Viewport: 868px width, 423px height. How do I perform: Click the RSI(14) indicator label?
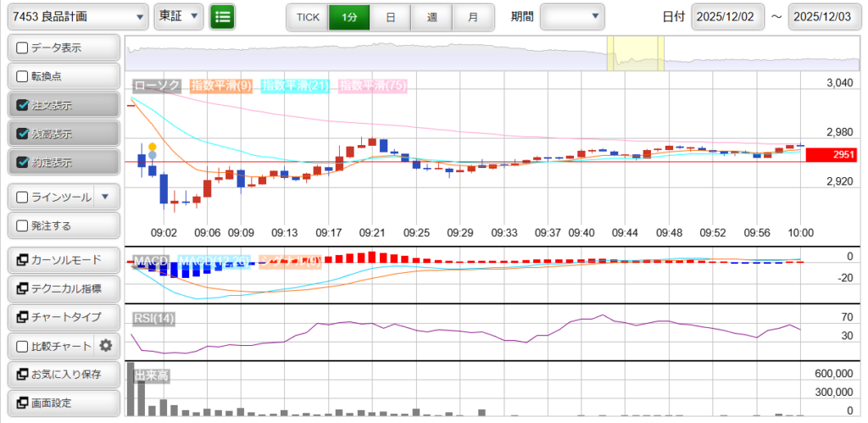click(153, 319)
